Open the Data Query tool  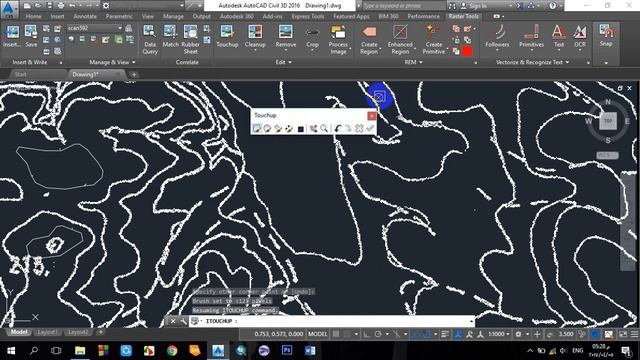[x=150, y=39]
